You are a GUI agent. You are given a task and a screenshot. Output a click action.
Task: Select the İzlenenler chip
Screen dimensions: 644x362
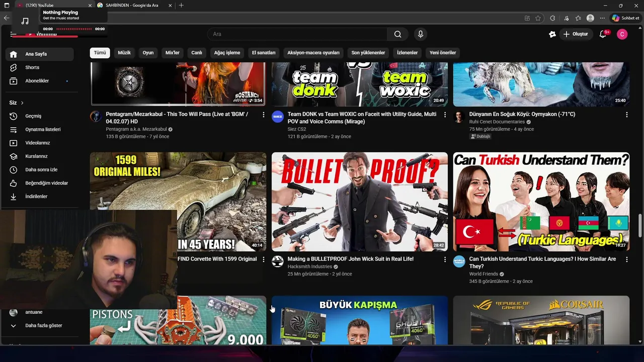click(x=408, y=53)
